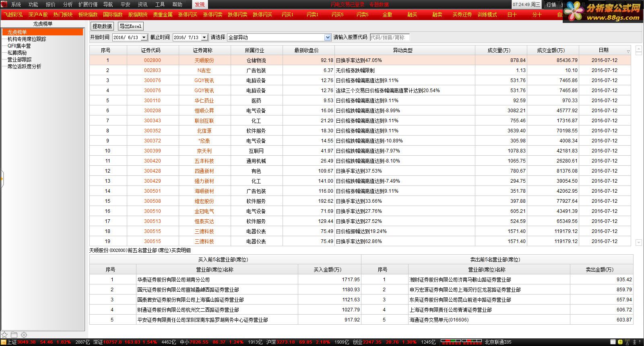Click the folder icon below sidebar

tap(14, 335)
